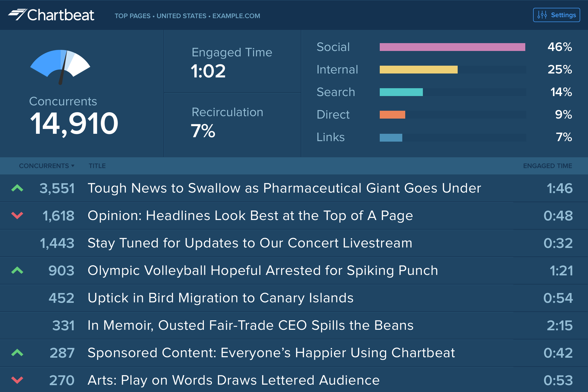Viewport: 588px width, 392px height.
Task: Click the red down-trend arrow beside the Opinion headline
Action: point(17,216)
